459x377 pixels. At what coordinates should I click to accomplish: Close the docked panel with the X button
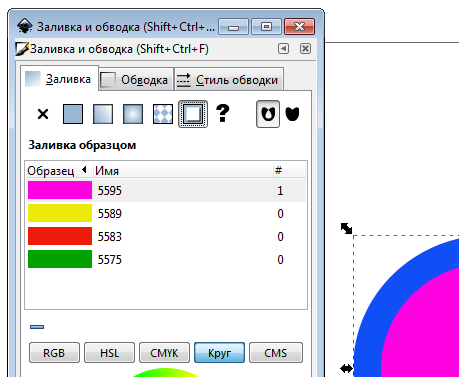[x=305, y=49]
